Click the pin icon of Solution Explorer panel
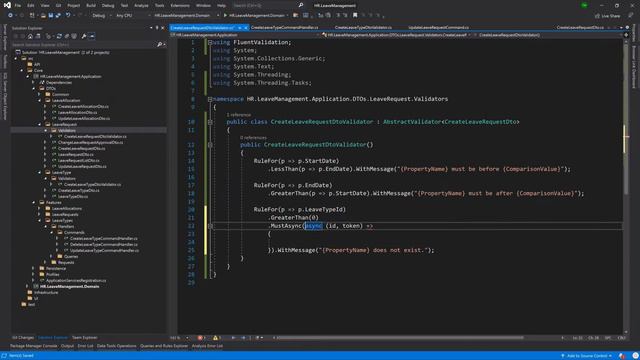Screen dimensions: 640x360 point(157,28)
